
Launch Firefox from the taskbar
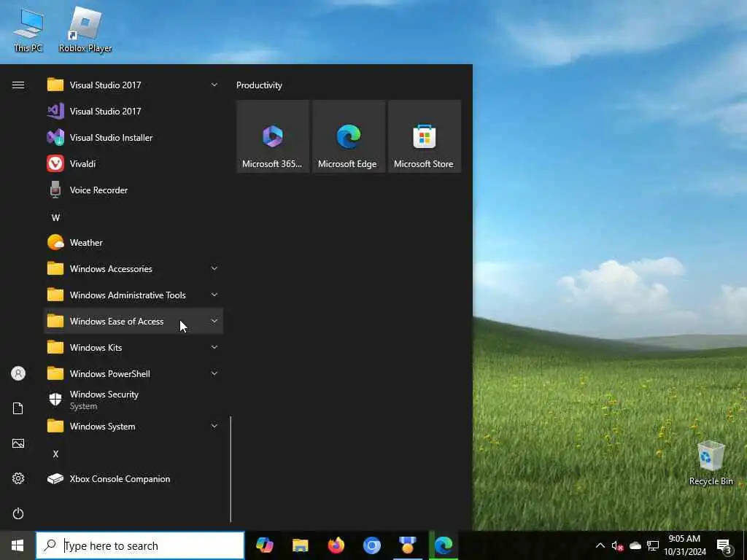tap(336, 545)
